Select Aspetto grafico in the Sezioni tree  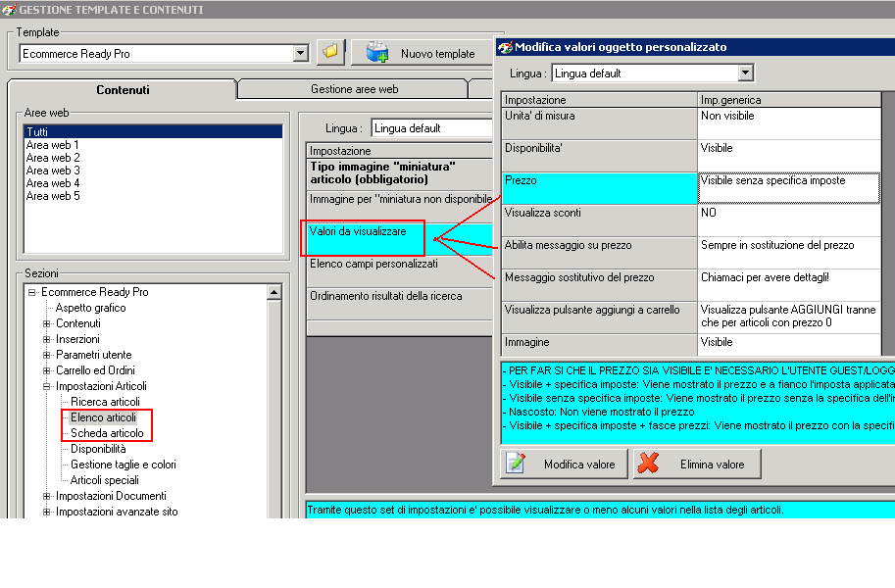[x=90, y=308]
